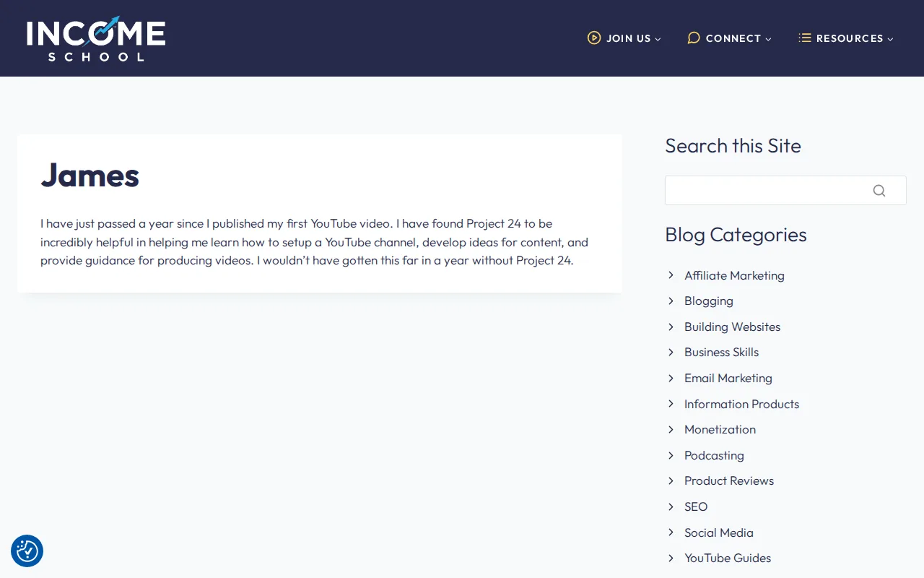Click the James testimonial heading
Viewport: 924px width, 578px height.
90,175
